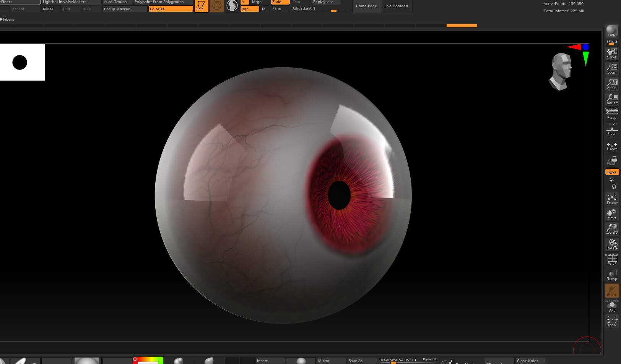Click the Live Boolean button

click(396, 6)
